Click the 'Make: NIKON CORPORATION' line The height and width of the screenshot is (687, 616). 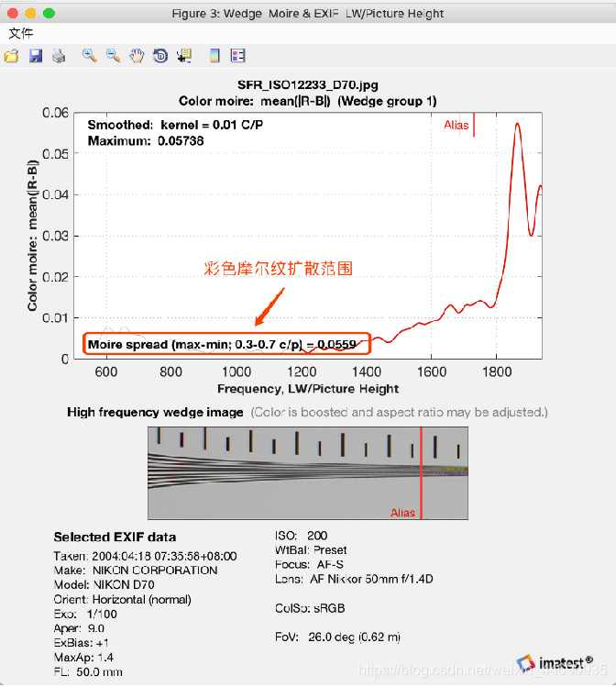tap(136, 571)
